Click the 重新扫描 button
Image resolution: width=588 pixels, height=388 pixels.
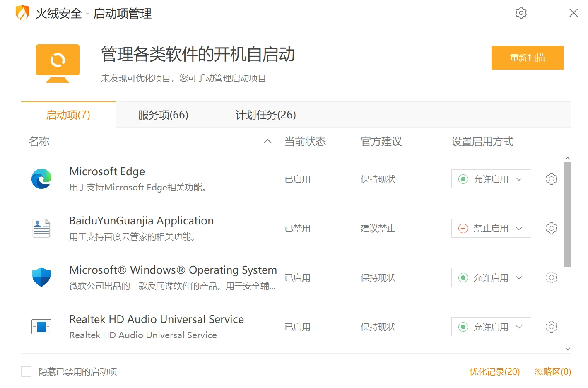point(528,58)
